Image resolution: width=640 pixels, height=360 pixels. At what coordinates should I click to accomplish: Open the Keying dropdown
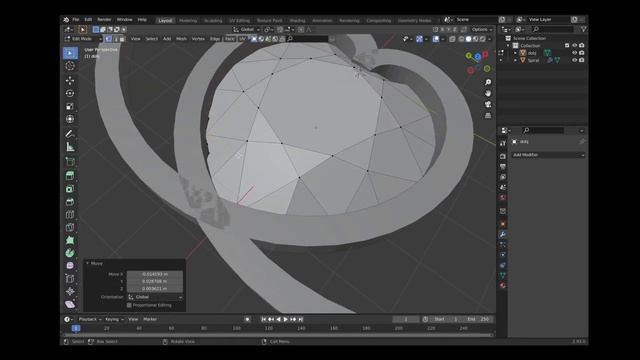(x=114, y=319)
